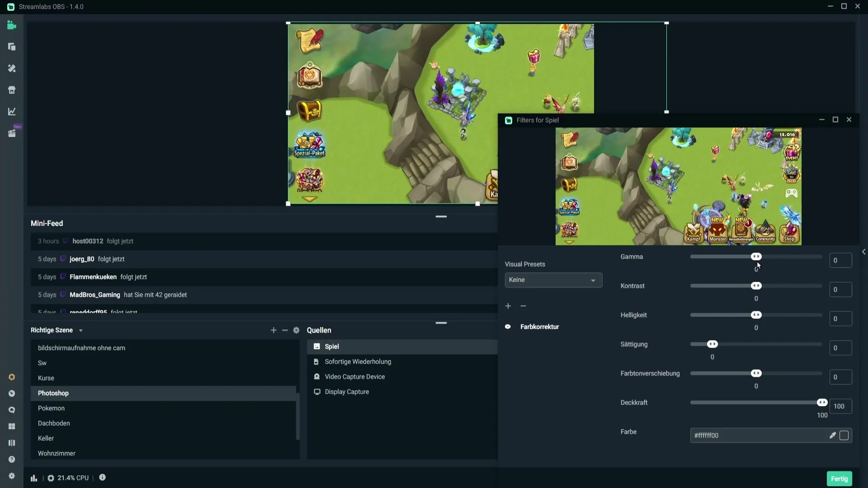Click the Farbtonverschiebung slider handle
The width and height of the screenshot is (868, 488).
coord(756,374)
